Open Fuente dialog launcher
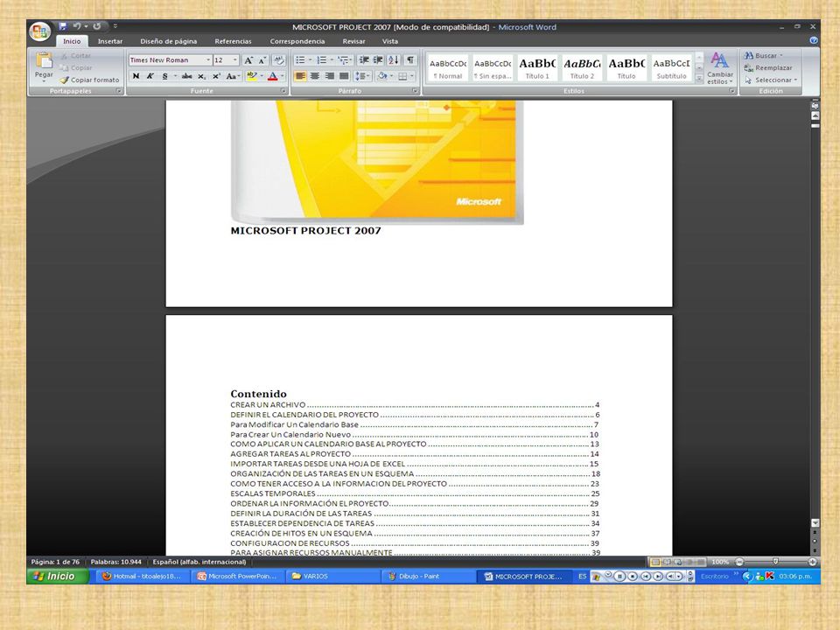The image size is (840, 630). click(x=283, y=91)
